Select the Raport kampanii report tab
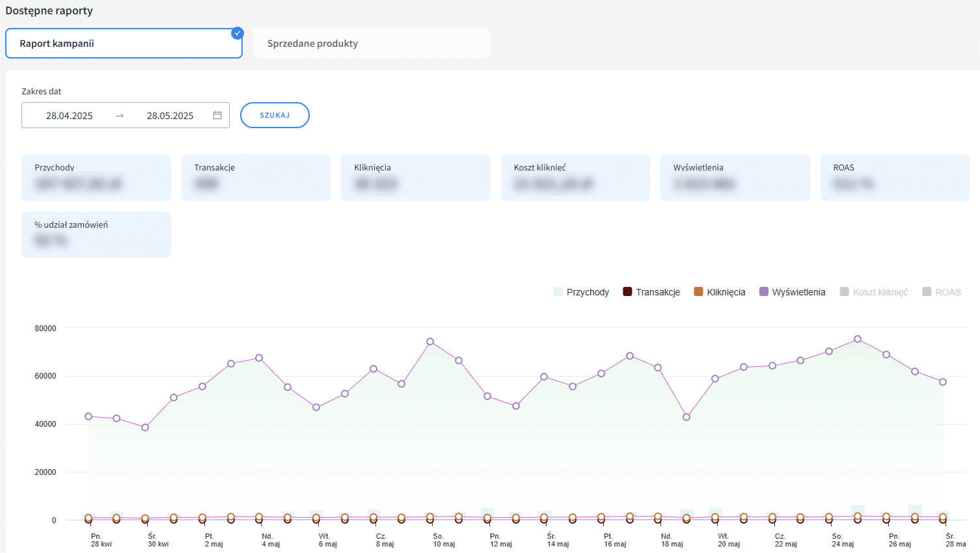Screen dimensions: 980x553 [x=124, y=44]
